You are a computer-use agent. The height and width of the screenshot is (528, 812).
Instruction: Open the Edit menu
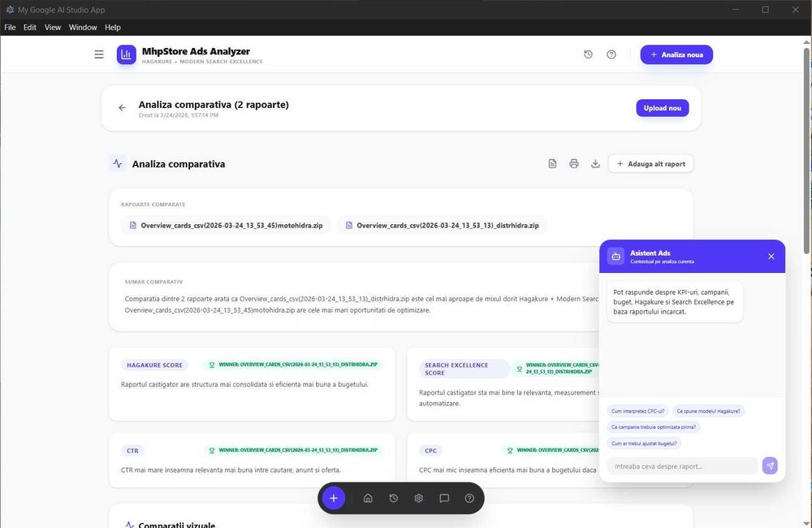(x=29, y=28)
